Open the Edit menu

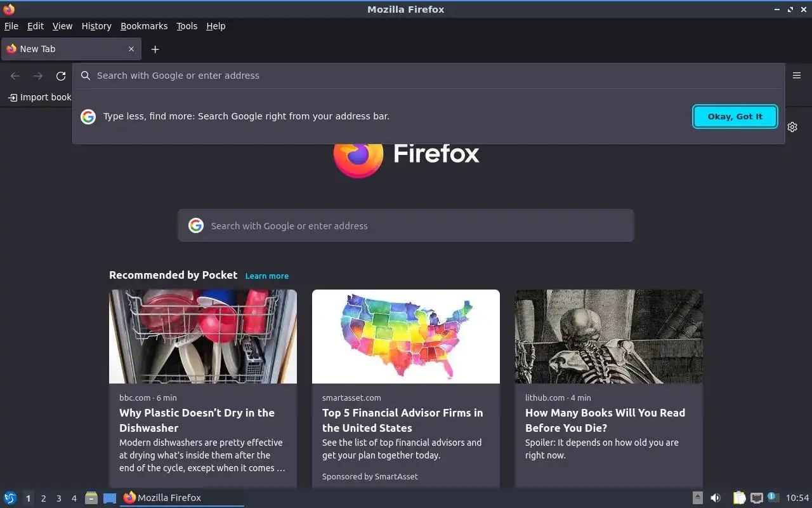pos(36,26)
